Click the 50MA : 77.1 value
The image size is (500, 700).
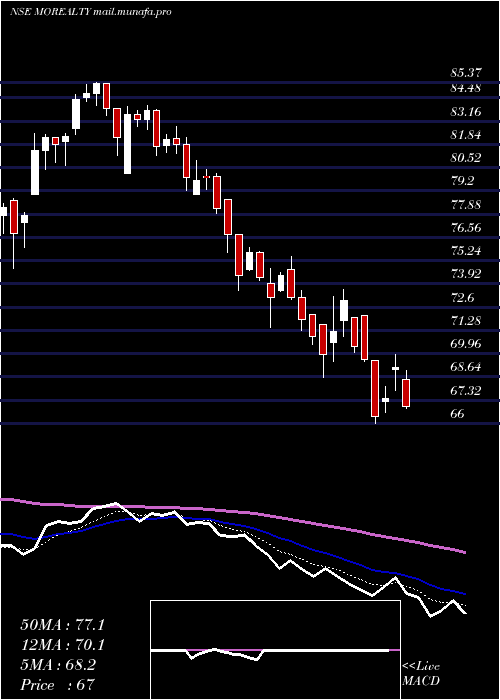pyautogui.click(x=62, y=625)
